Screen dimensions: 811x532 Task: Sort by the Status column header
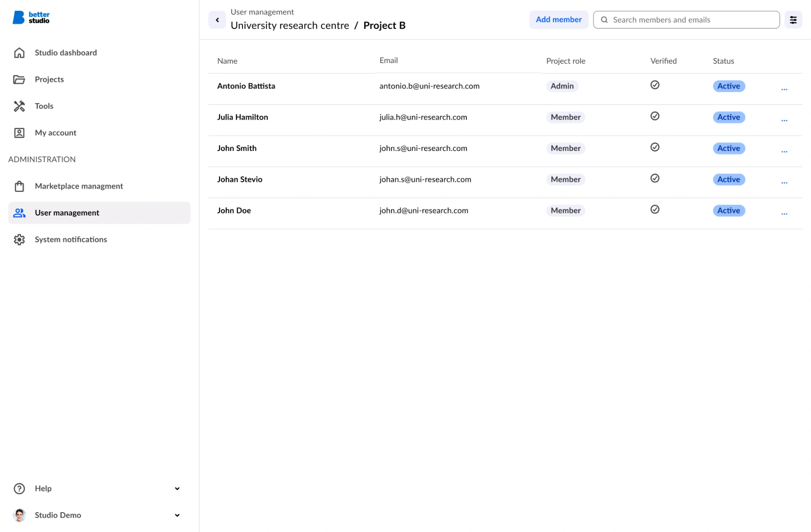tap(723, 61)
